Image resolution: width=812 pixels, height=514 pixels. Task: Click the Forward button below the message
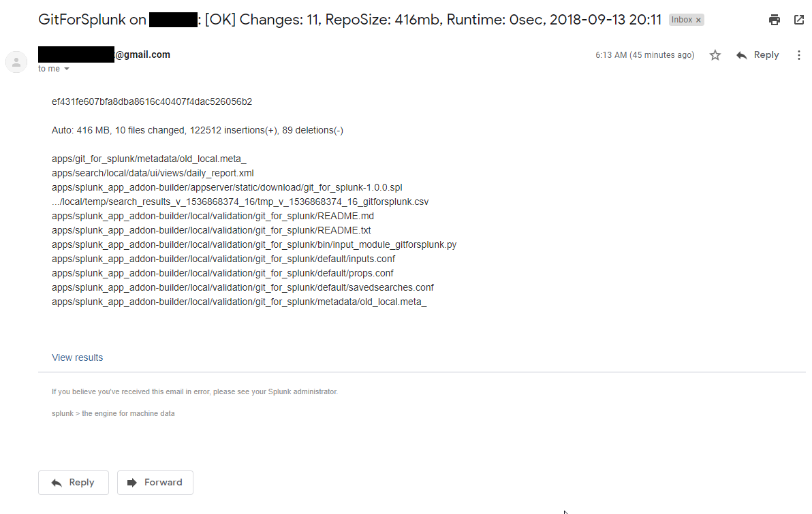pos(155,483)
